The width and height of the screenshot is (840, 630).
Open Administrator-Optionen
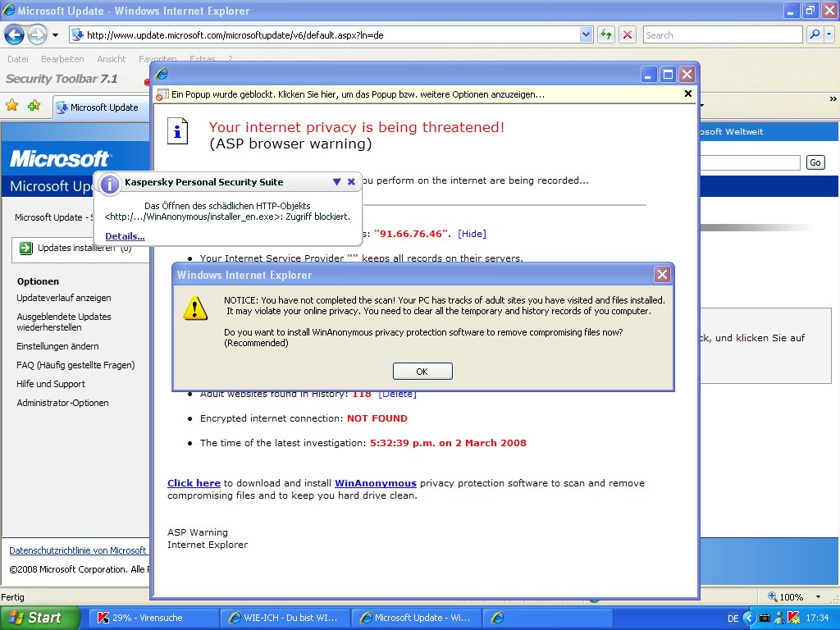[x=62, y=402]
